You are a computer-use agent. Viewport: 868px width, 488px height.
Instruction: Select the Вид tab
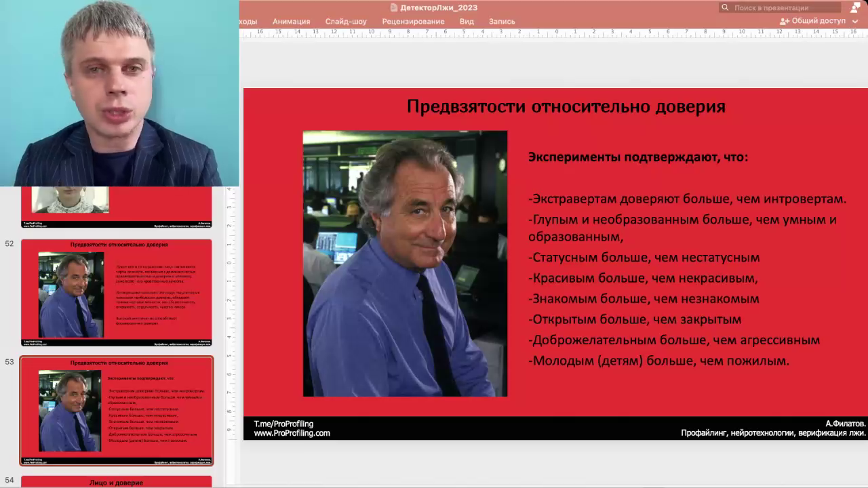tap(467, 21)
